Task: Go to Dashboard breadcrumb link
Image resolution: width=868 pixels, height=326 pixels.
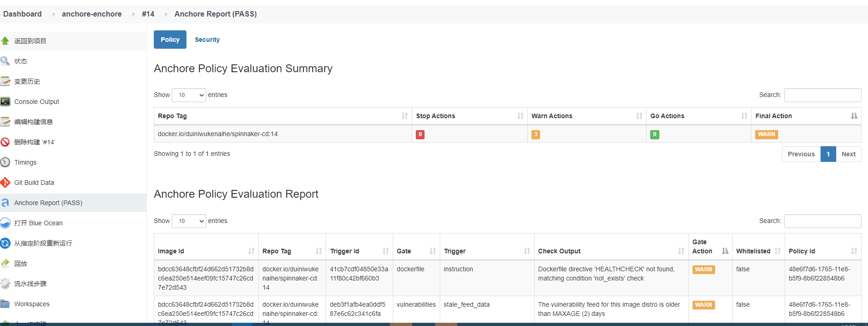Action: [x=23, y=14]
